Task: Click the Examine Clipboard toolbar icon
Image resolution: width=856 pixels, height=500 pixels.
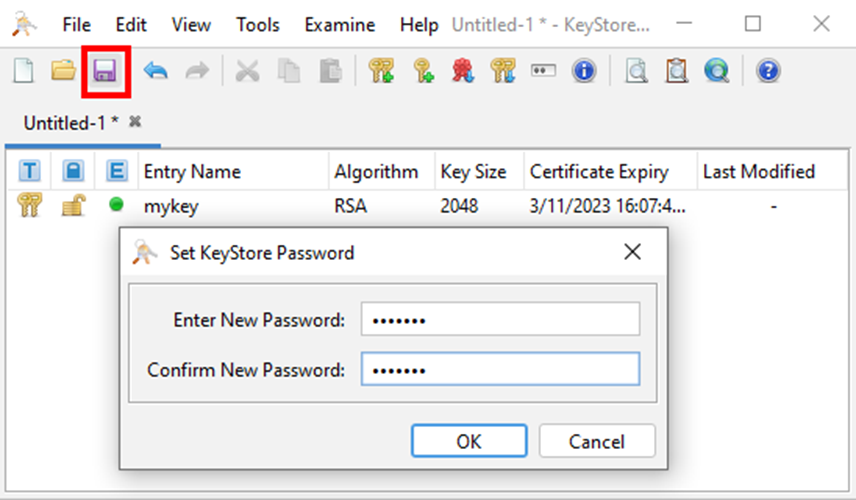Action: click(676, 71)
